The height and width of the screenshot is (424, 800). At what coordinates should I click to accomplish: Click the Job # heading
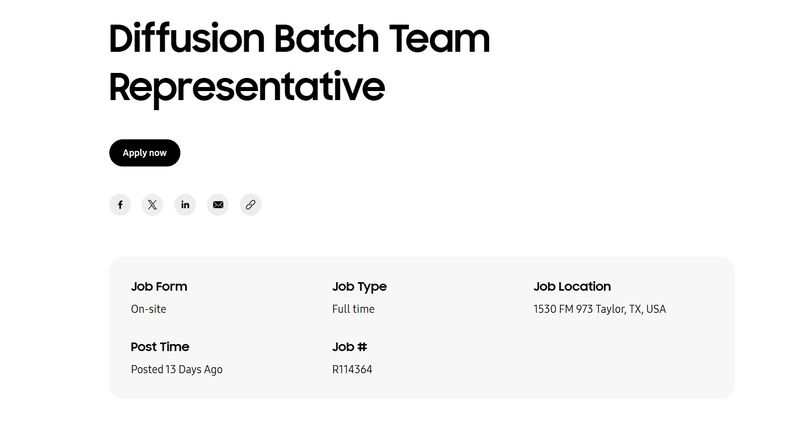pyautogui.click(x=349, y=347)
